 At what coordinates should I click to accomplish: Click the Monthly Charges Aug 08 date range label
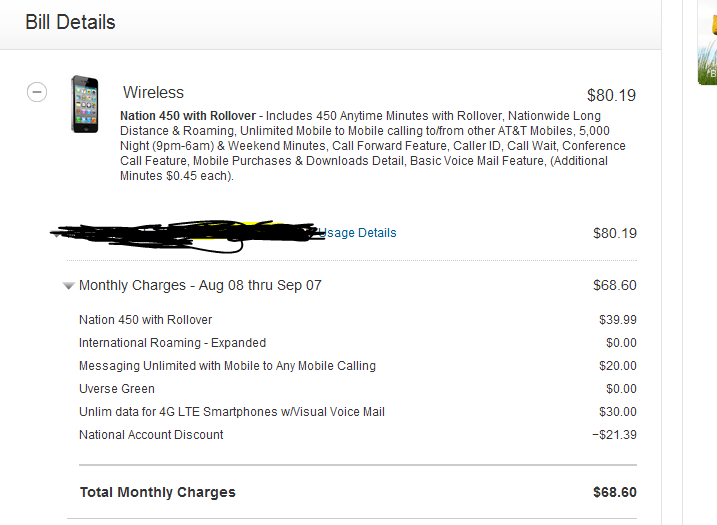(x=200, y=285)
